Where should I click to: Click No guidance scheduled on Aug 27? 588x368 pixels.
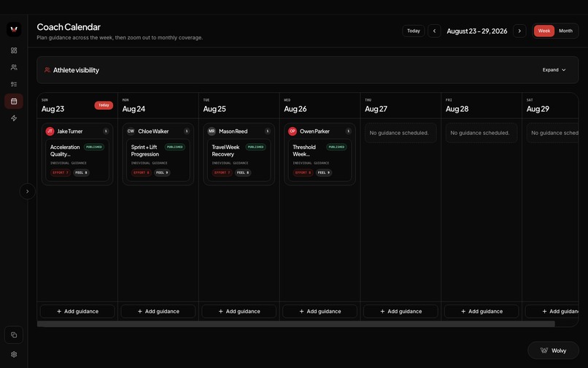401,133
